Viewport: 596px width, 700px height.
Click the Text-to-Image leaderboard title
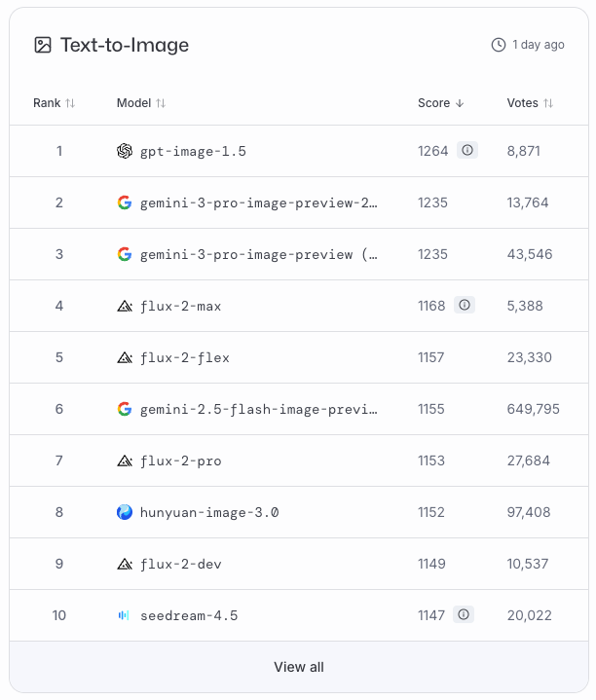pyautogui.click(x=125, y=45)
